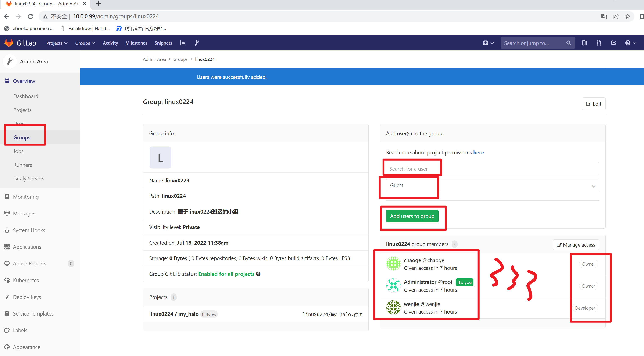Click the admin wrench icon in navbar
The height and width of the screenshot is (356, 644).
pos(197,43)
